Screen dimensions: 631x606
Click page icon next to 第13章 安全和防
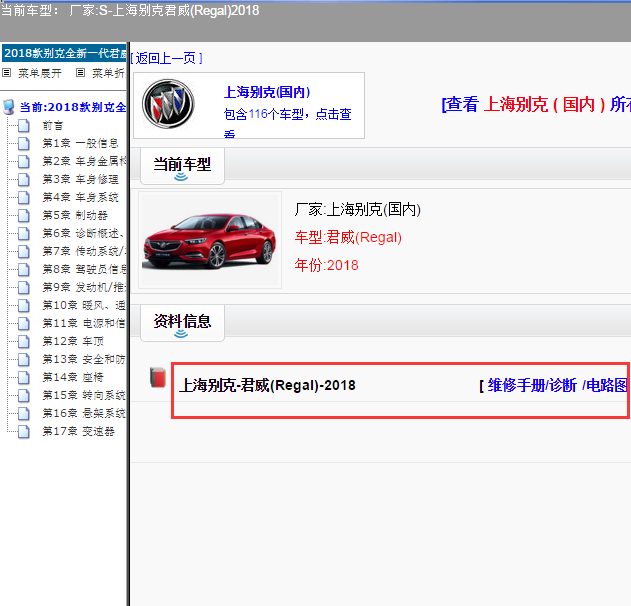tap(24, 359)
